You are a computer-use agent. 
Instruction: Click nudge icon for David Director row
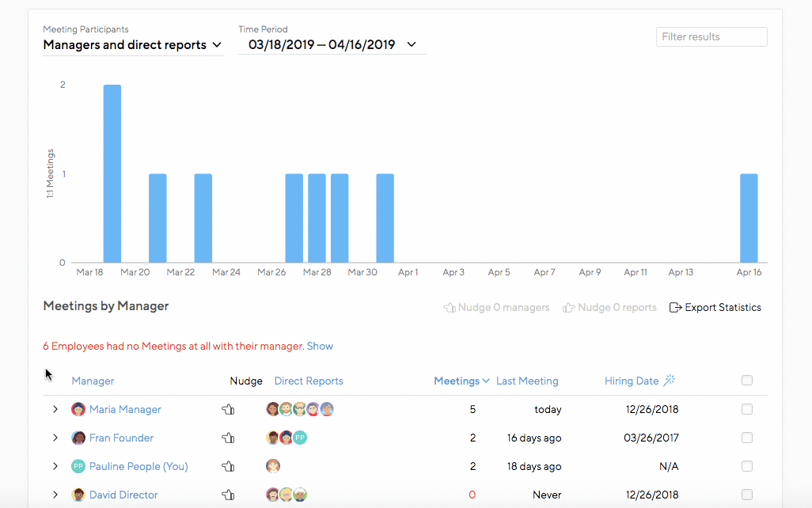pyautogui.click(x=228, y=495)
